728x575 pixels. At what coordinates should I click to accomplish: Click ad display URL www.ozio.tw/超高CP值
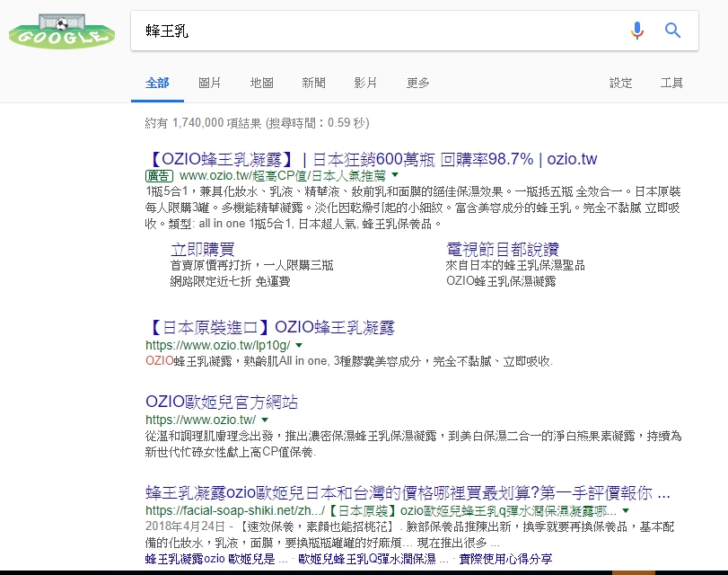tap(282, 176)
